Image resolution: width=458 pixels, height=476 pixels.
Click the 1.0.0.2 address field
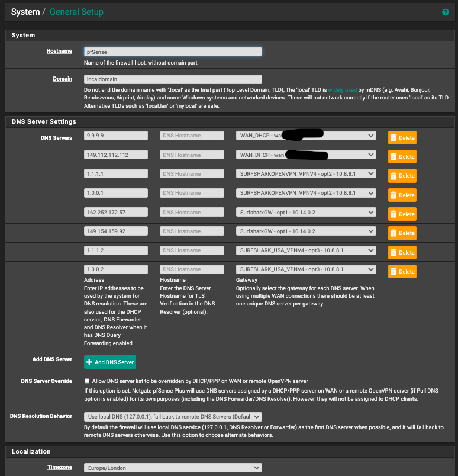[x=116, y=269]
